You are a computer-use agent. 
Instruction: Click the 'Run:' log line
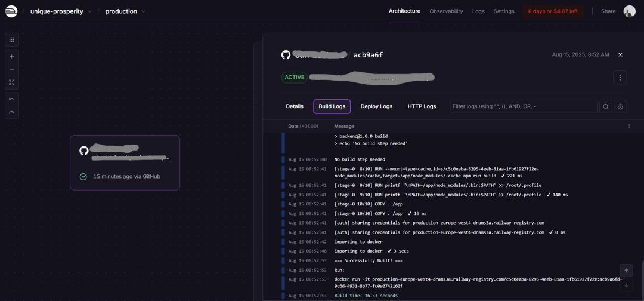point(339,270)
